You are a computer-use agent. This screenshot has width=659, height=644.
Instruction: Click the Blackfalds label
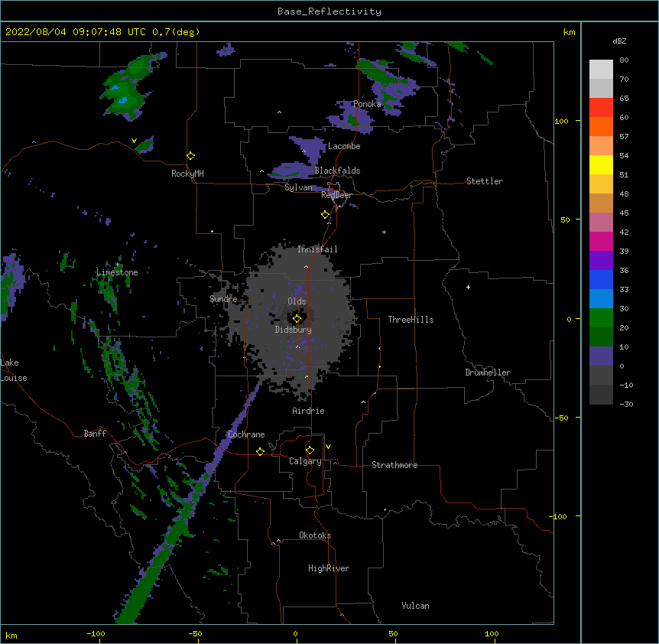pyautogui.click(x=337, y=171)
